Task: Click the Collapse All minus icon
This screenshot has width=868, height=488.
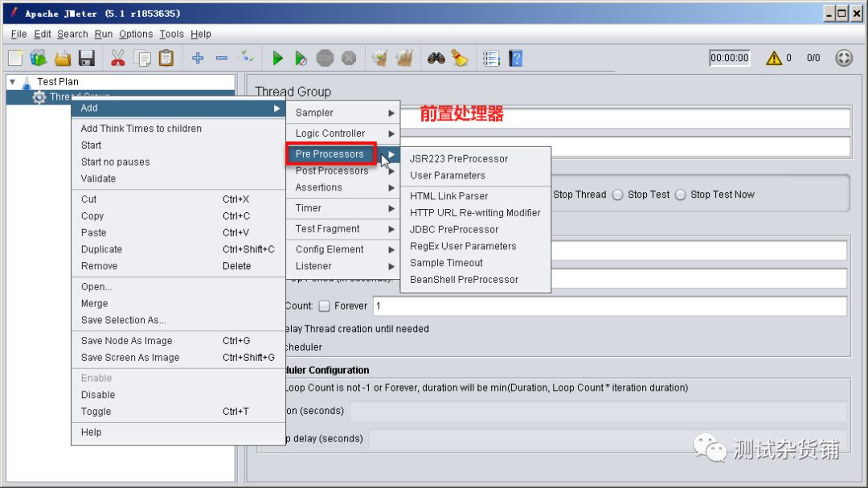Action: [222, 58]
